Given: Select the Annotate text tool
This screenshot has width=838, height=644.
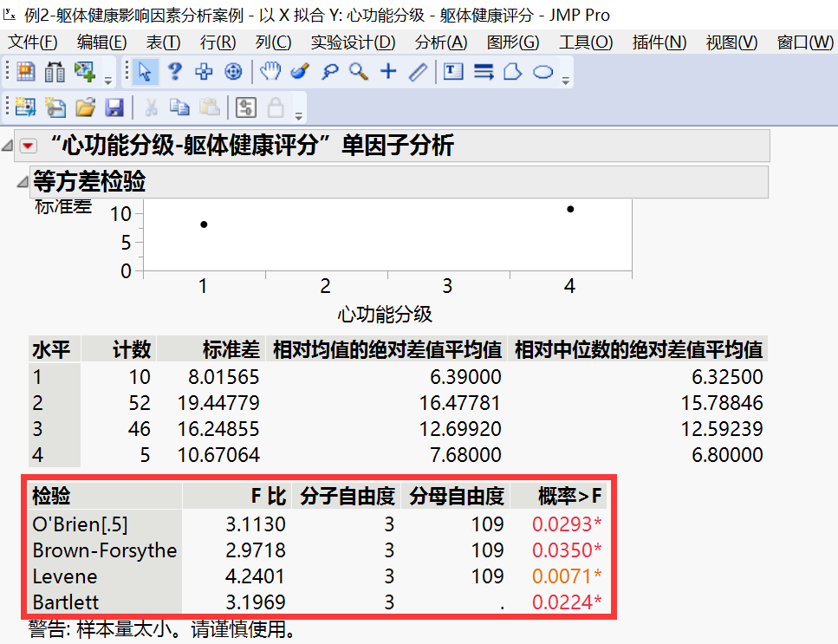Looking at the screenshot, I should (x=452, y=74).
